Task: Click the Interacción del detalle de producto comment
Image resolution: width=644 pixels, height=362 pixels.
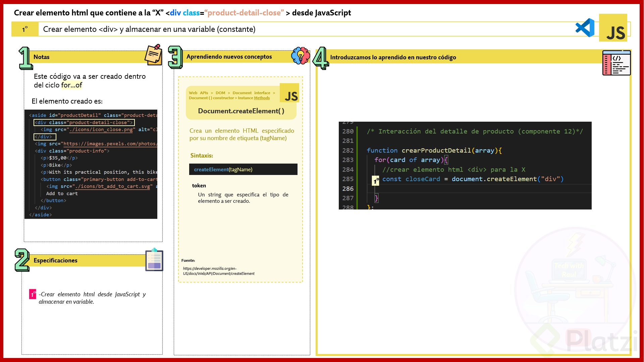Action: pos(475,131)
